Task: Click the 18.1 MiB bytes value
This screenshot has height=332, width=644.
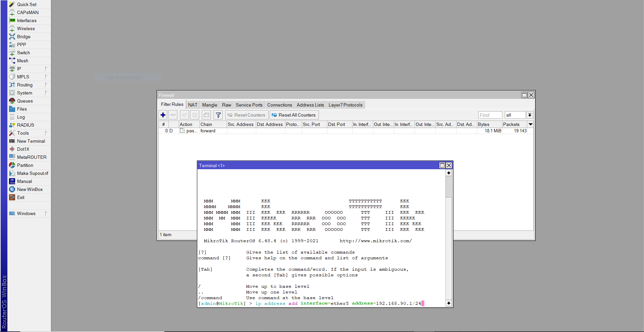Action: 493,131
